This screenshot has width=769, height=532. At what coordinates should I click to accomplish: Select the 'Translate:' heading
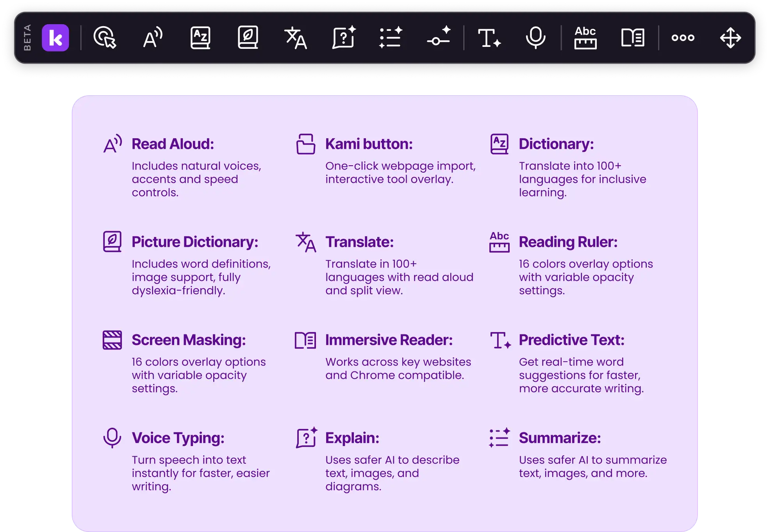click(359, 242)
